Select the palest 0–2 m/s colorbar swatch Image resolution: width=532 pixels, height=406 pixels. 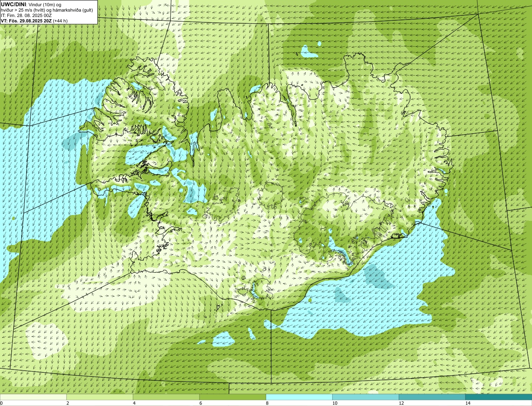[x=33, y=397]
